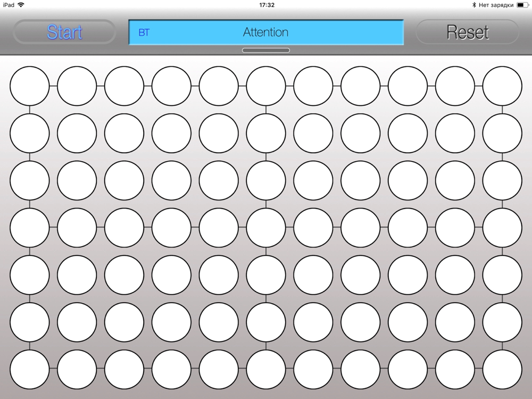Viewport: 532px width, 399px height.
Task: Tap the 17:32 clock in the status bar
Action: pos(267,5)
